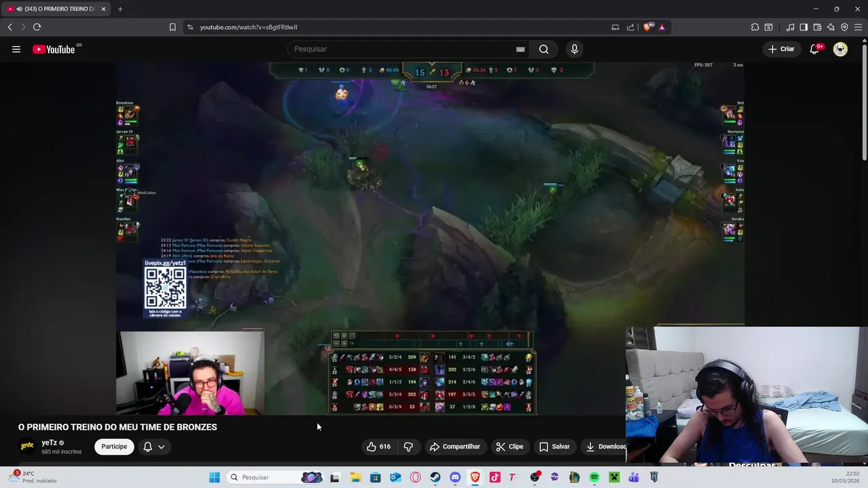Open the browser main hamburger menu
The image size is (868, 488).
(x=858, y=27)
